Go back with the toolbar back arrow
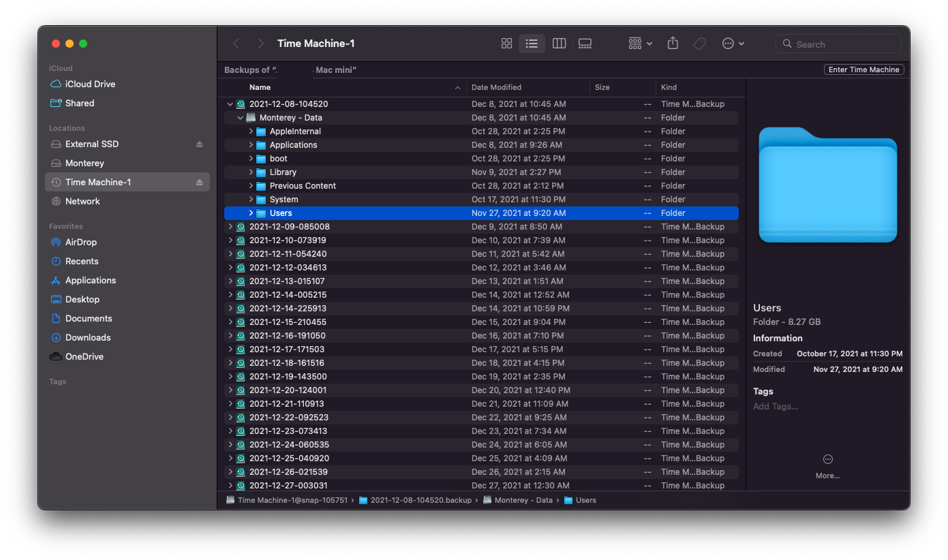The image size is (948, 560). click(x=236, y=44)
